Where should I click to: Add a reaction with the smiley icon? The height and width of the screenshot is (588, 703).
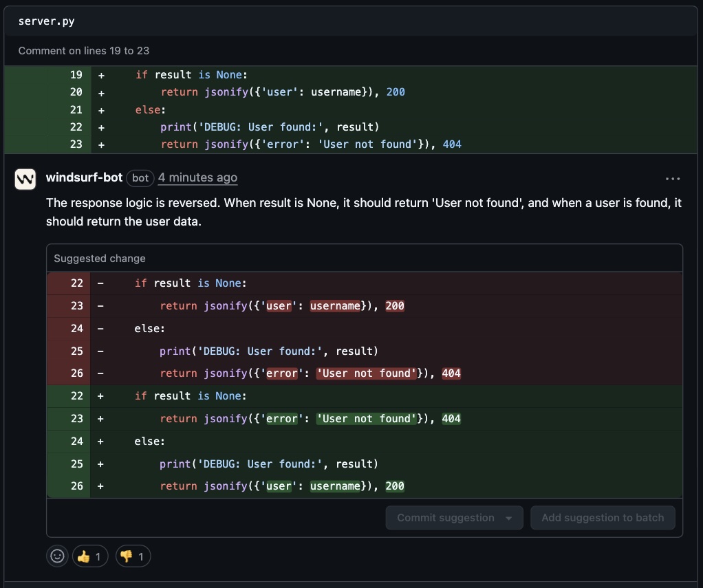pos(57,556)
